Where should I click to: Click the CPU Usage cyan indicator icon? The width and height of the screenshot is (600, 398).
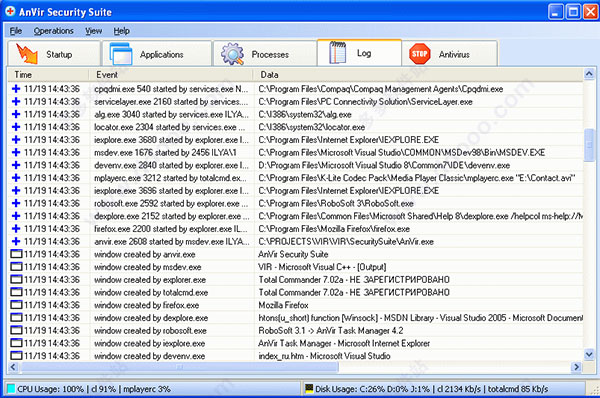coord(11,389)
